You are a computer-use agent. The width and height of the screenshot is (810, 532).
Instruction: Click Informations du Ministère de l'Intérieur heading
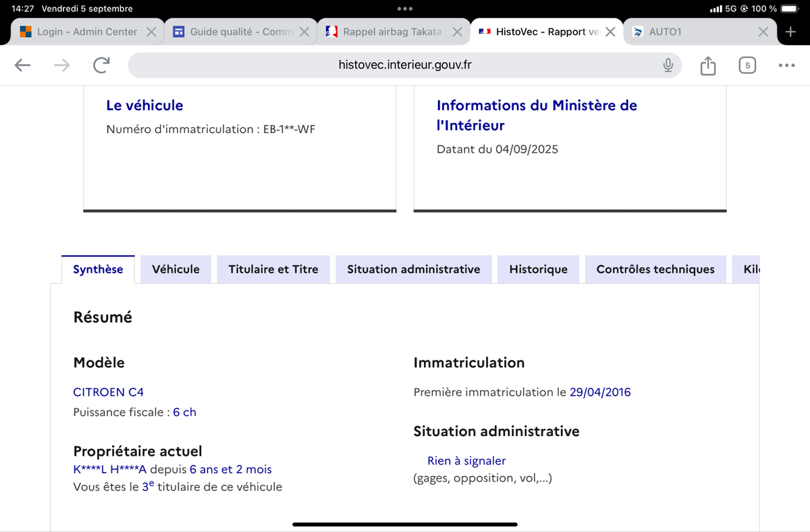(537, 115)
